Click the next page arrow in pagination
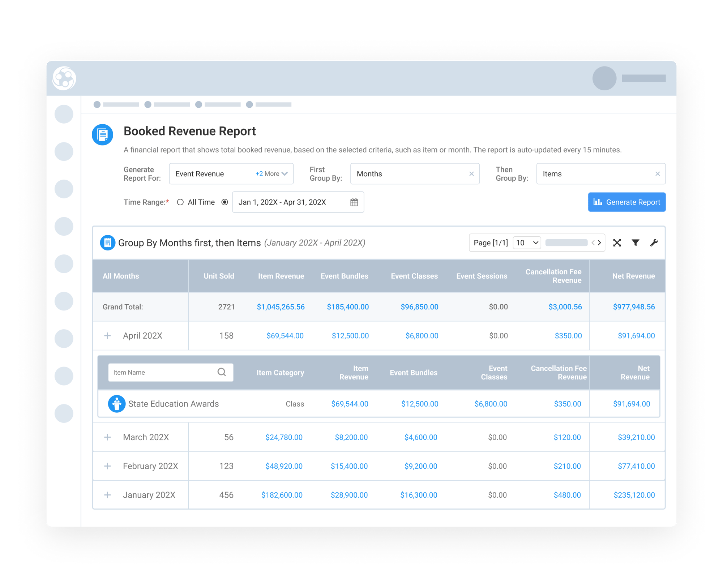Screen dimensions: 723x588 click(x=600, y=243)
